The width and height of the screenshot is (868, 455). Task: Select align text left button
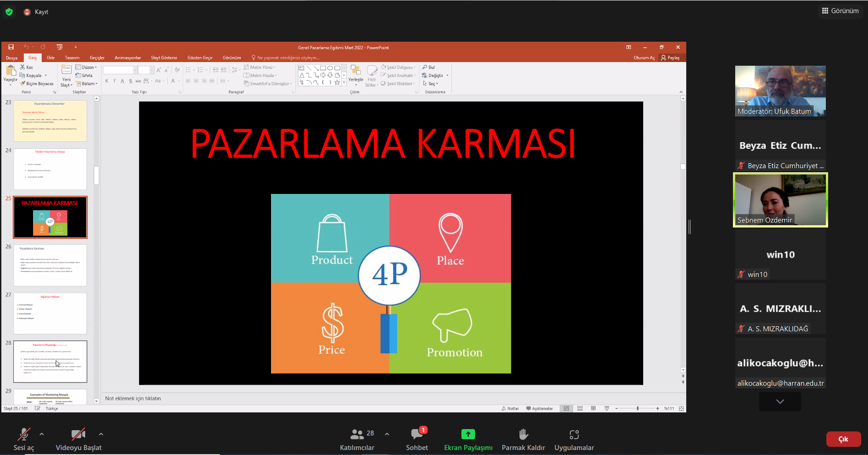188,81
